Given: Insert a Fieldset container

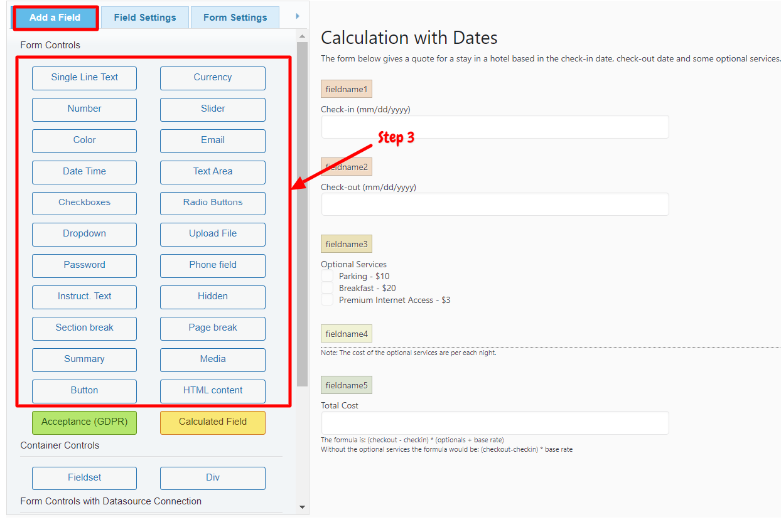Looking at the screenshot, I should pyautogui.click(x=84, y=478).
